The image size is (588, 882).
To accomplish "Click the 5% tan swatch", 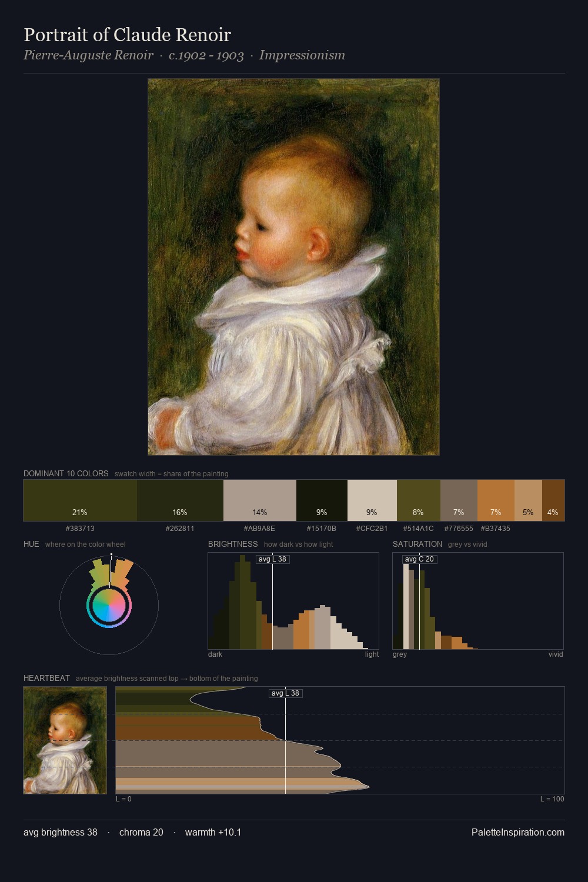I will pos(528,500).
